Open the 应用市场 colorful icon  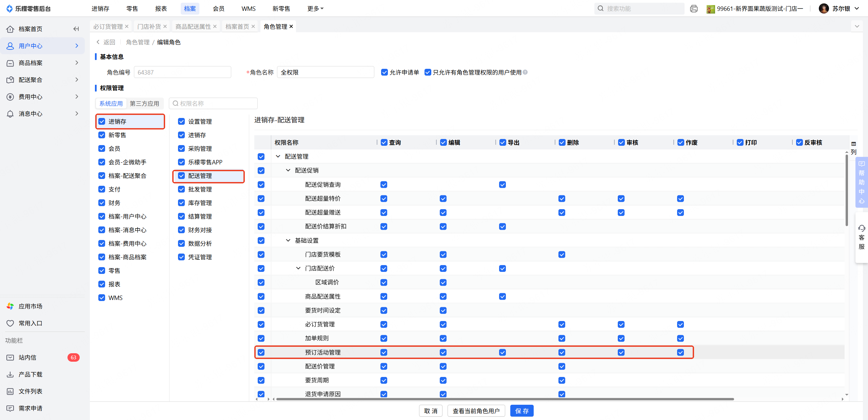pos(11,306)
